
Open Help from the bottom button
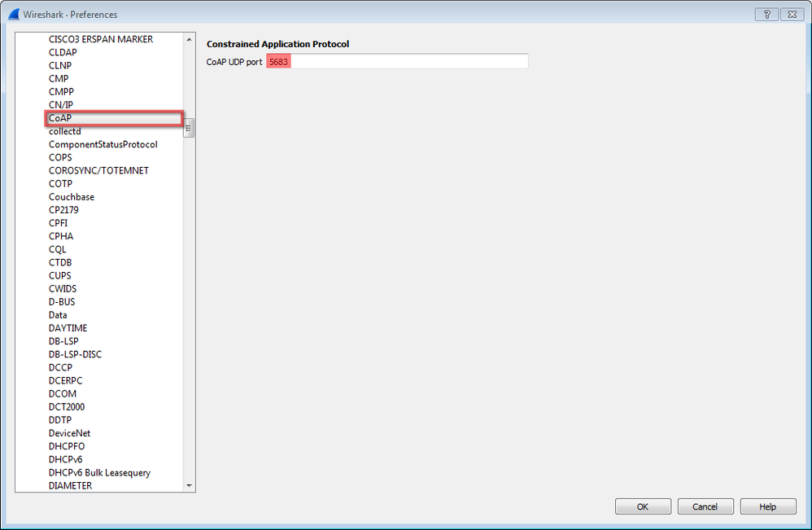768,506
